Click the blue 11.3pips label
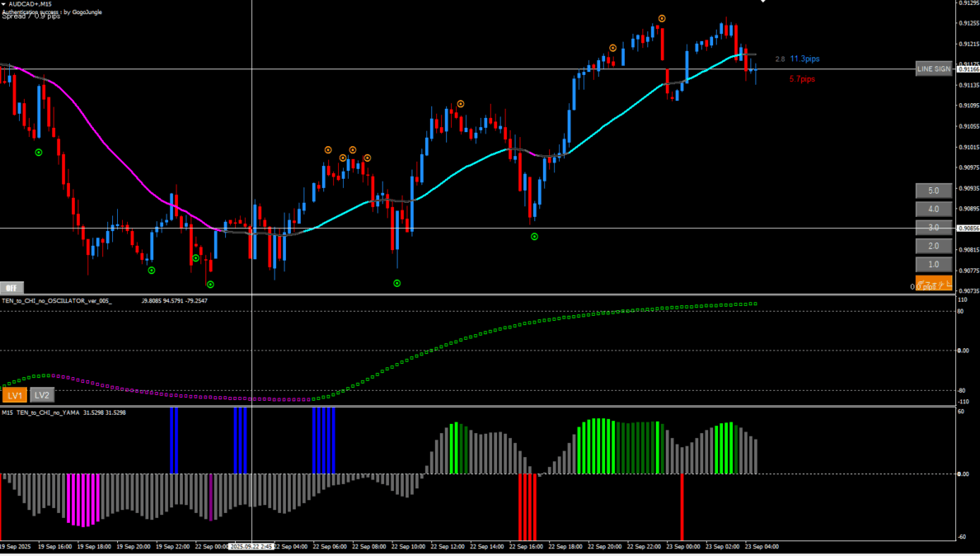 [x=804, y=59]
